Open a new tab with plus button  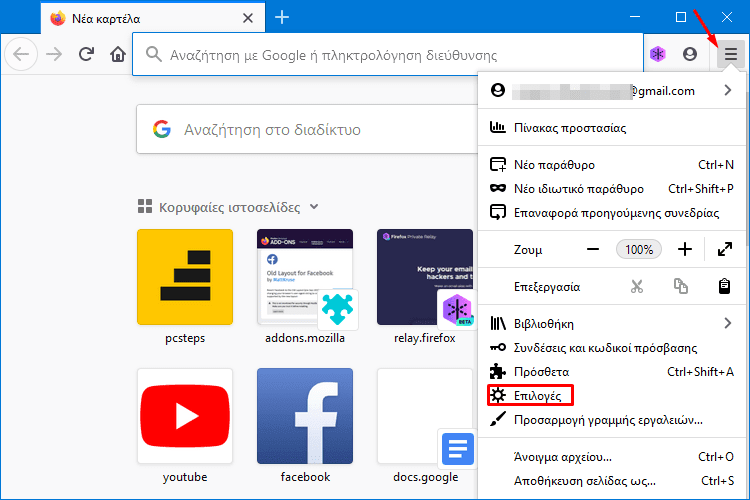pyautogui.click(x=282, y=18)
